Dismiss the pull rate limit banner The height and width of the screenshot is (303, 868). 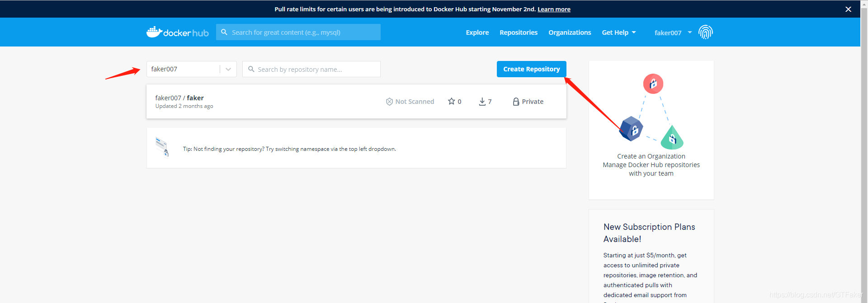848,9
